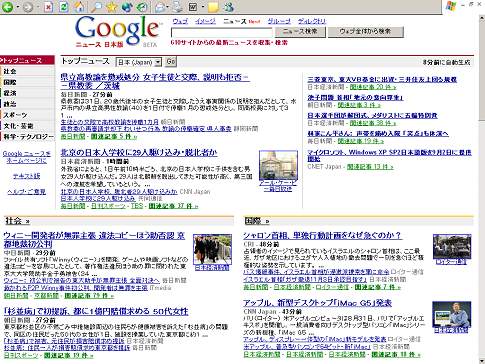
Task: Open the ヘルプ・ご意見 link
Action: tap(27, 192)
